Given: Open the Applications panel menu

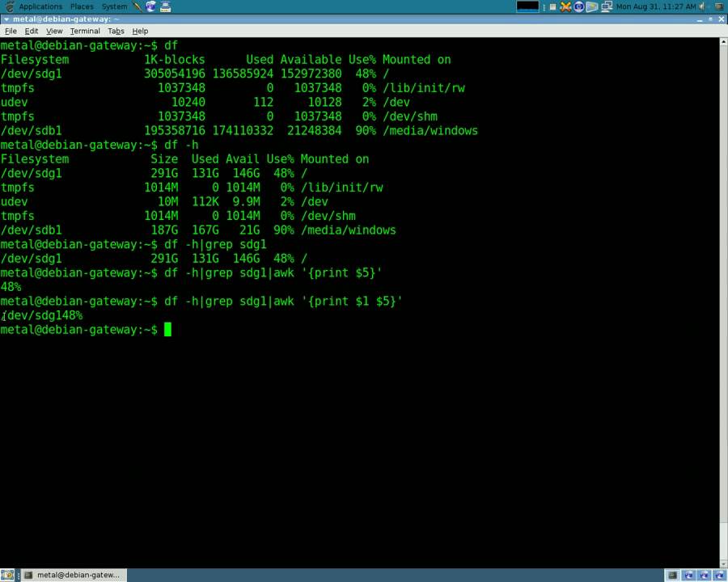Looking at the screenshot, I should pos(40,6).
